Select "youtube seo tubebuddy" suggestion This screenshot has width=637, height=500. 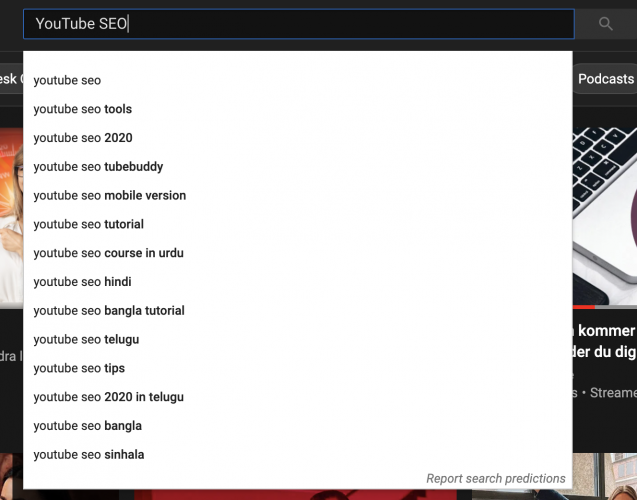pos(298,167)
